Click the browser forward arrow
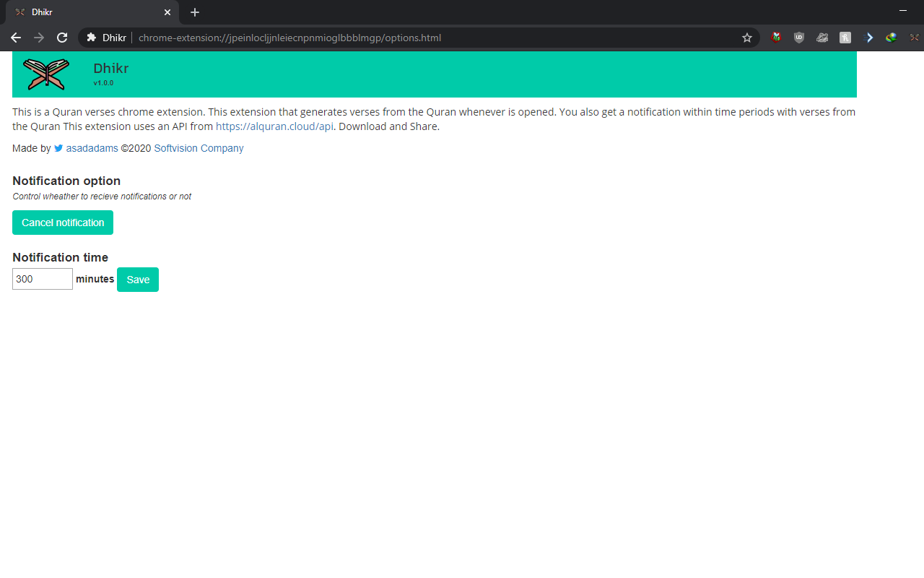 [x=39, y=38]
